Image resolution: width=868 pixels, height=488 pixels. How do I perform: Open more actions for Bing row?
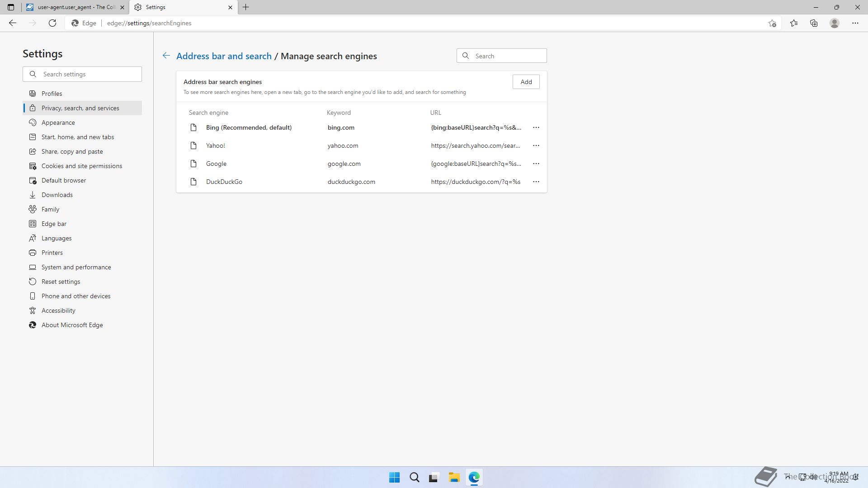[x=536, y=127]
